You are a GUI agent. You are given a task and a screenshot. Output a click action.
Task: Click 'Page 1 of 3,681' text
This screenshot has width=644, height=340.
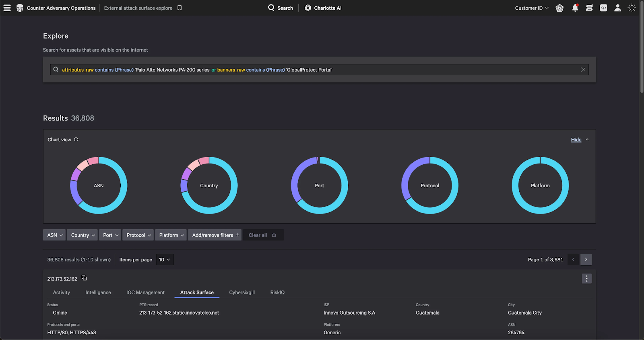click(545, 259)
